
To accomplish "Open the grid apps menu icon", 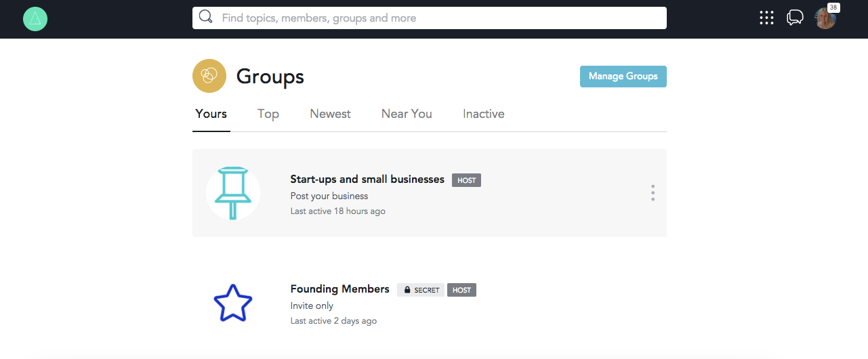I will click(x=766, y=18).
